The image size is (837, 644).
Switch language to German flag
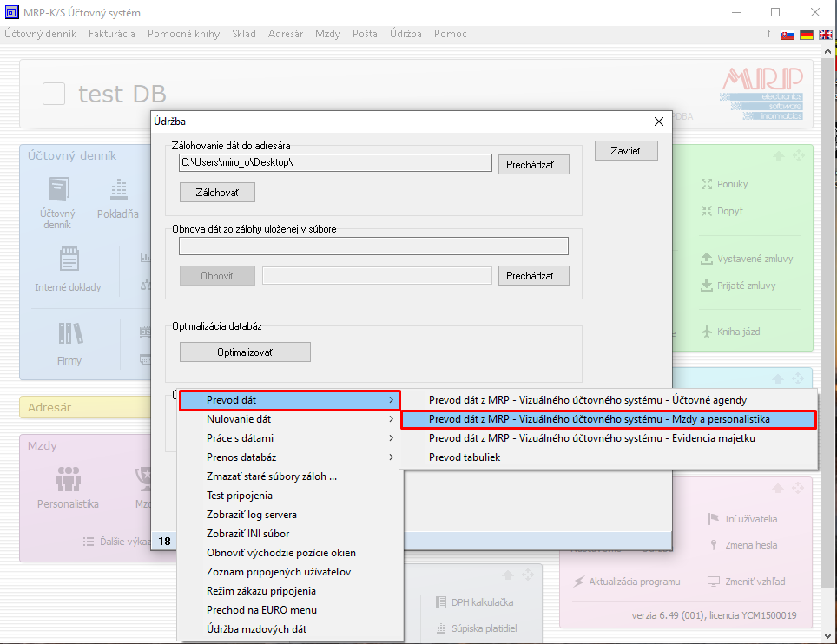pyautogui.click(x=807, y=35)
